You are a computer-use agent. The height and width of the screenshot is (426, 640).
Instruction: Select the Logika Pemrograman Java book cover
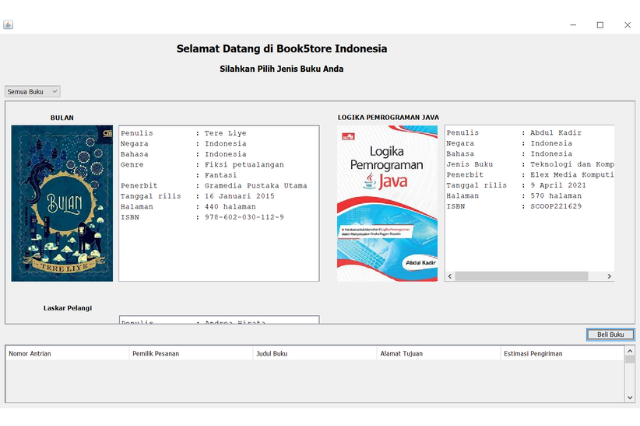pos(386,203)
